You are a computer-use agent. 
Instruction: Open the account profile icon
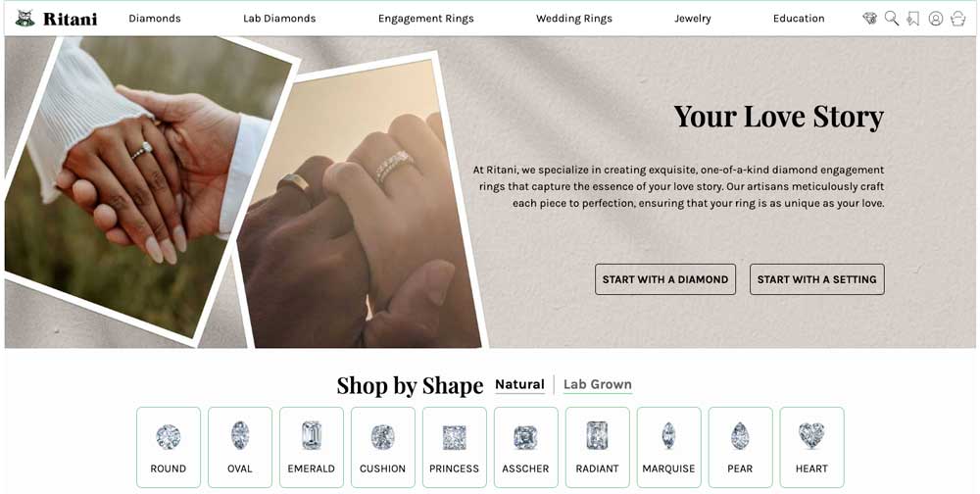coord(936,19)
